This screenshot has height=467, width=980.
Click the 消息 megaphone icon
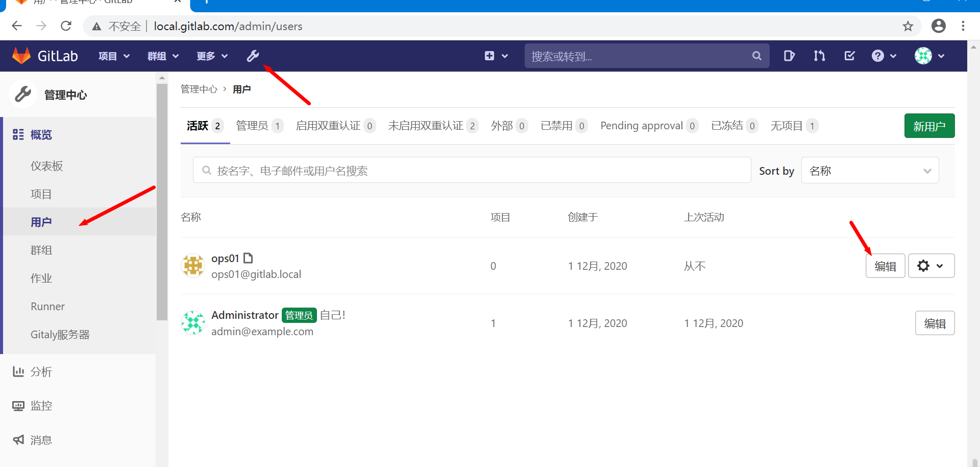18,439
